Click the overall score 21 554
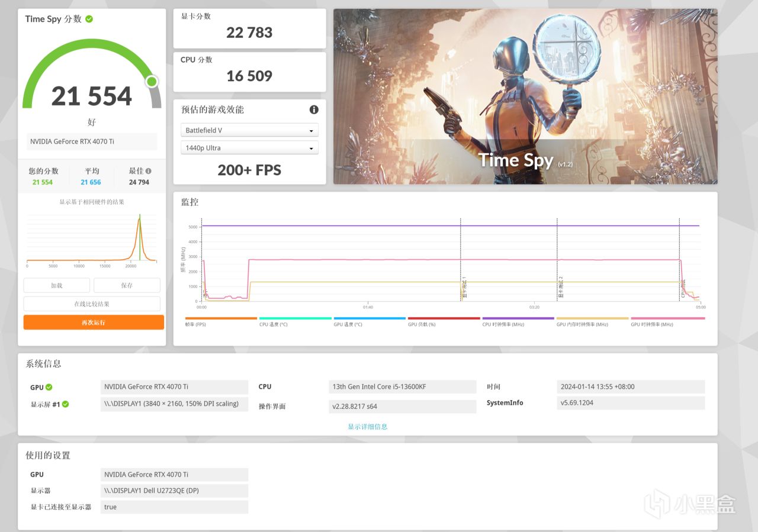The width and height of the screenshot is (758, 532). (x=92, y=96)
